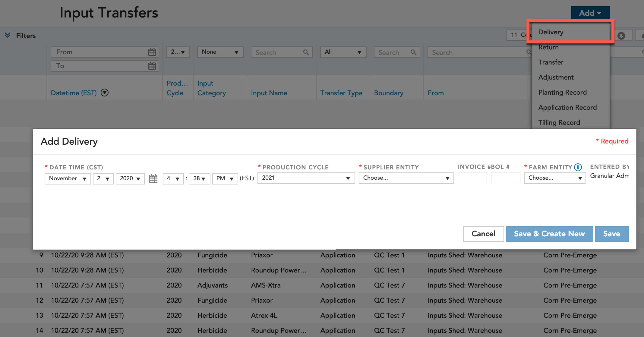
Task: Select Delivery from the Add menu
Action: 570,32
